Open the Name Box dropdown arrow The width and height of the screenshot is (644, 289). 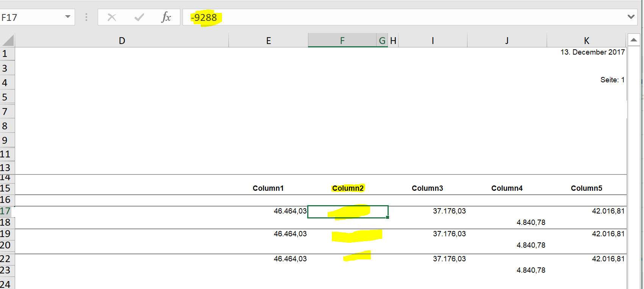point(68,17)
